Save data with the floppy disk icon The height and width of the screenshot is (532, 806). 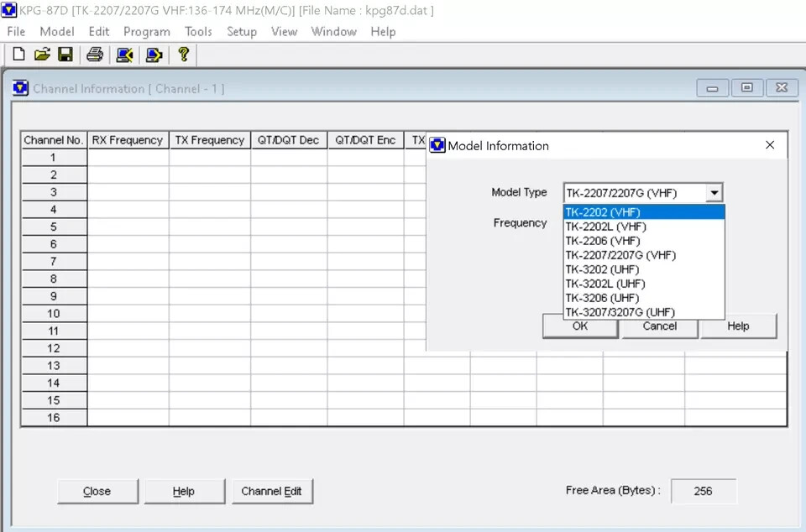[x=65, y=55]
